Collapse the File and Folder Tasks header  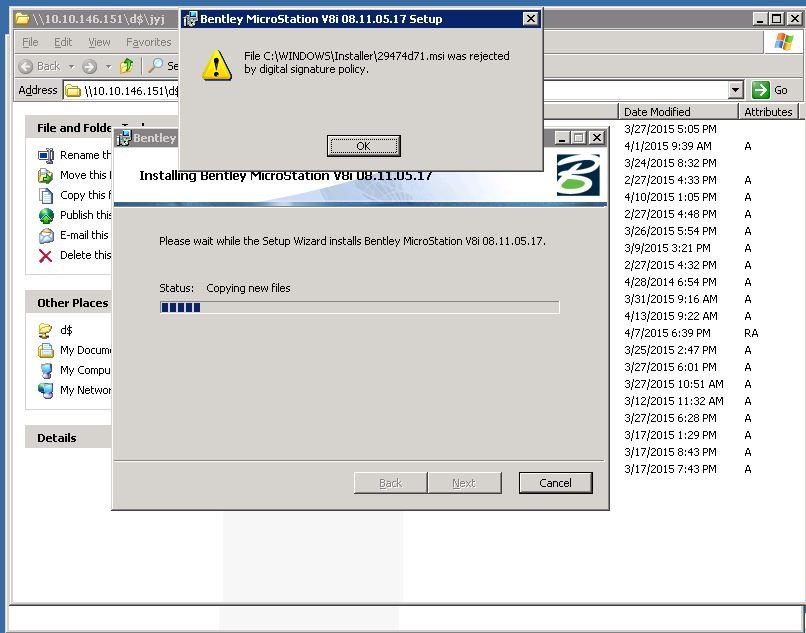[68, 128]
